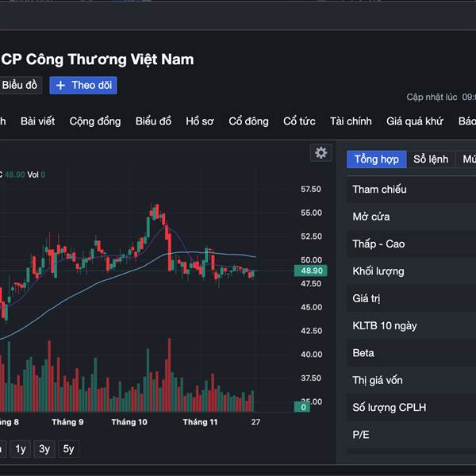Screen dimensions: 476x476
Task: Select the Tổng hợp panel tab
Action: 377,159
